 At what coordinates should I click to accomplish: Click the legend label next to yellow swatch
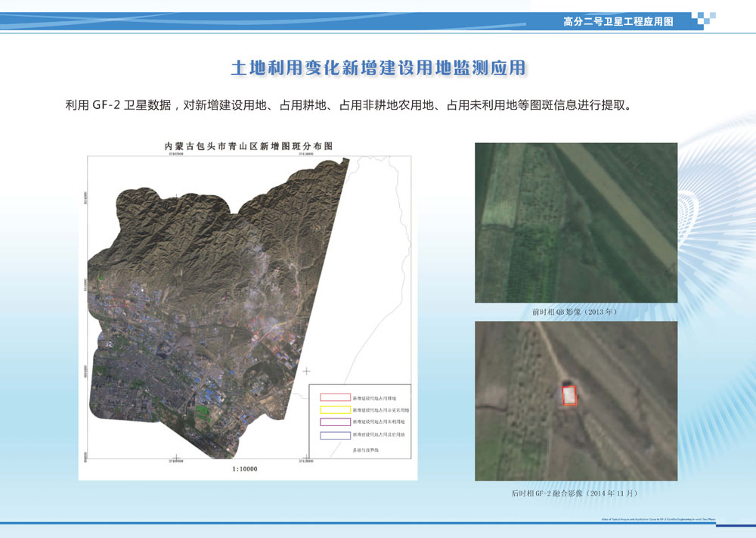click(381, 410)
